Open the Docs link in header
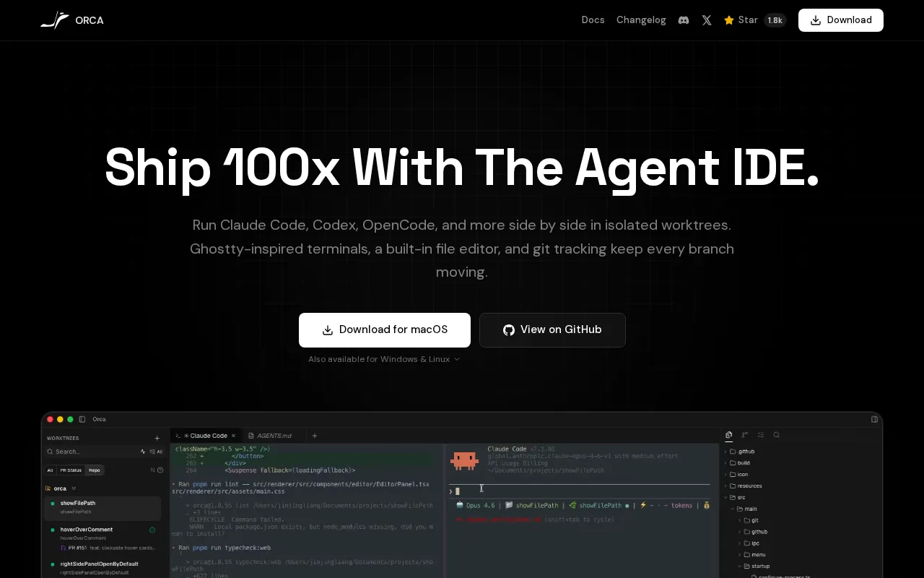This screenshot has height=578, width=924. (593, 20)
